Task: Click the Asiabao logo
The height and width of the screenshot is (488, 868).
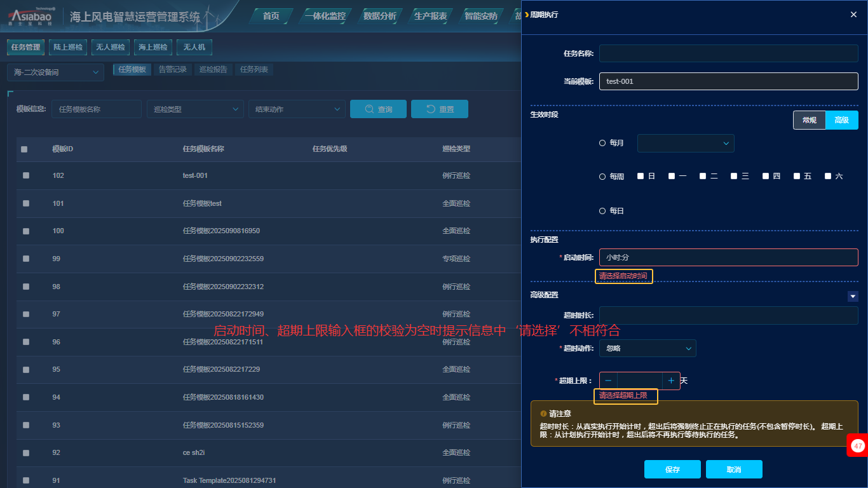Action: point(31,17)
